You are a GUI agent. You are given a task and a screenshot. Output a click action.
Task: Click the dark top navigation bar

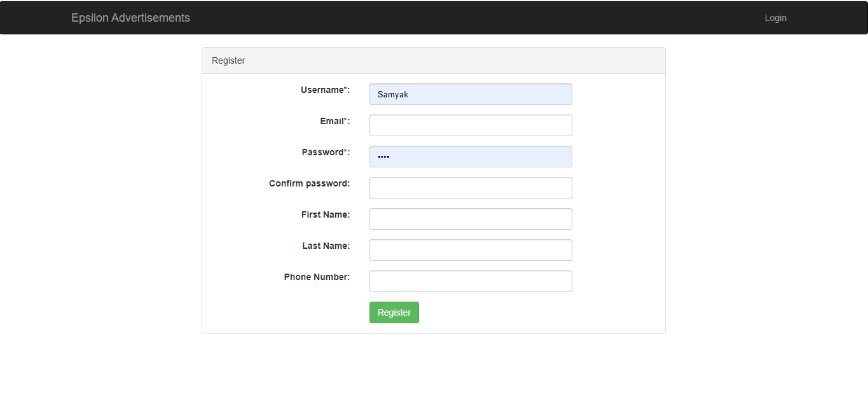pos(445,18)
